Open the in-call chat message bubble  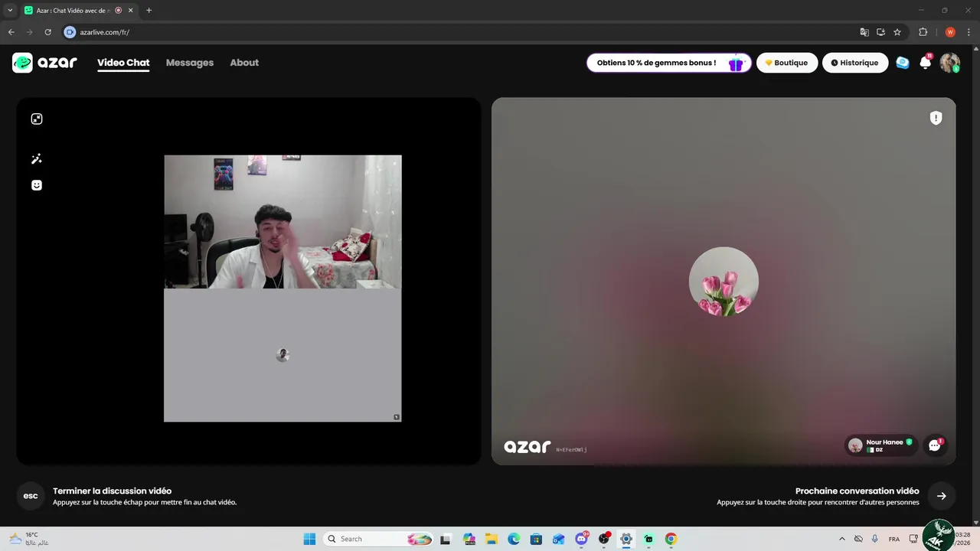pos(934,445)
